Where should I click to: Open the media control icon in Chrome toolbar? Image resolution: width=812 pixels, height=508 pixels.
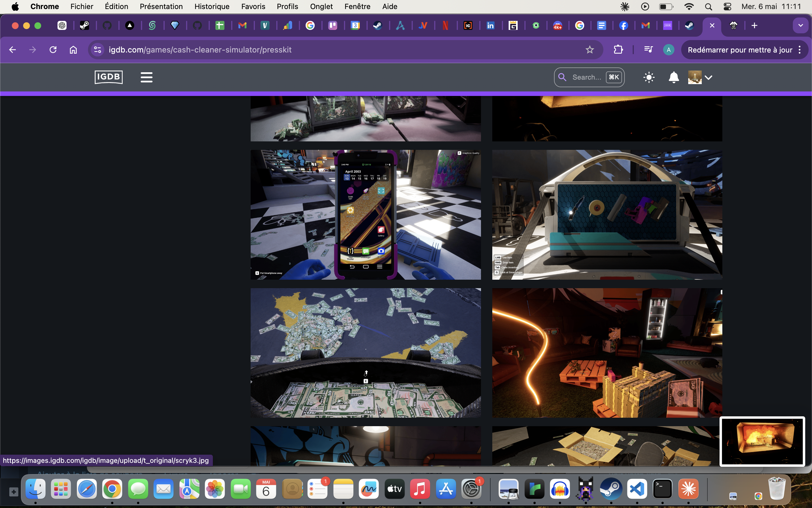tap(648, 50)
